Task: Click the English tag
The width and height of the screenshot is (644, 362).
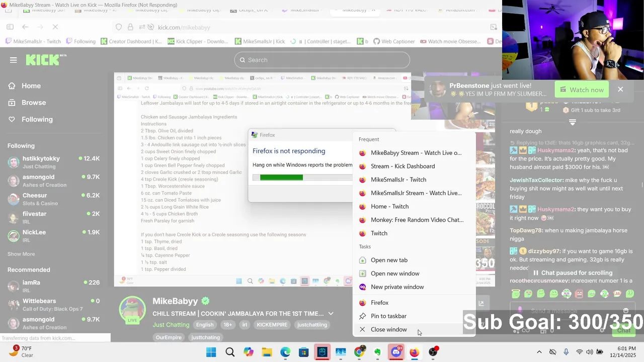Action: tap(205, 325)
